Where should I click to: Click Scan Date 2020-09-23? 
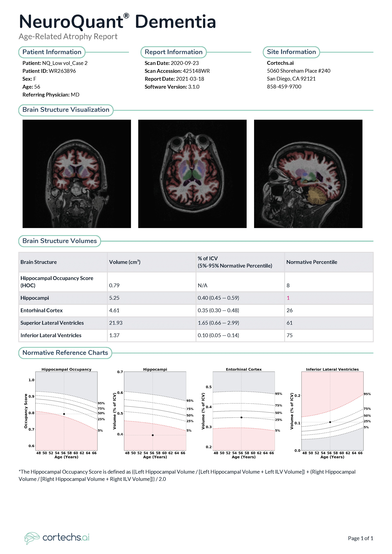point(172,63)
